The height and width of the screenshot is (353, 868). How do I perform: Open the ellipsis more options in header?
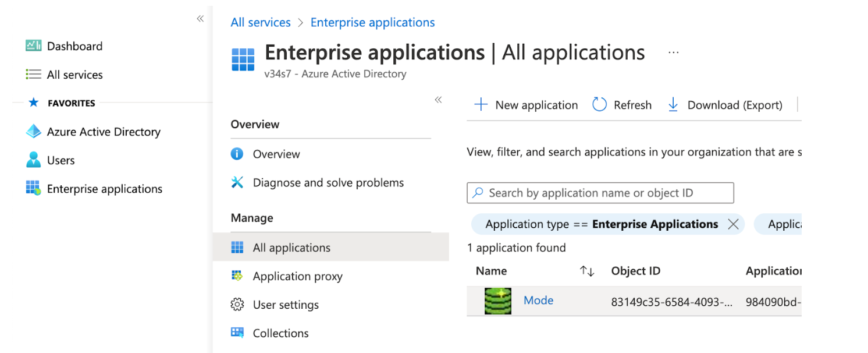click(x=674, y=52)
